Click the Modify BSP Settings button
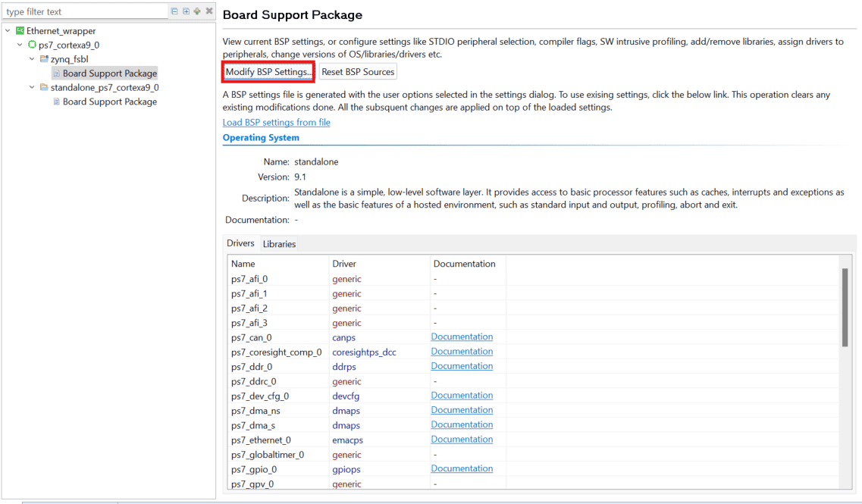Viewport: 862px width, 504px height. point(268,72)
